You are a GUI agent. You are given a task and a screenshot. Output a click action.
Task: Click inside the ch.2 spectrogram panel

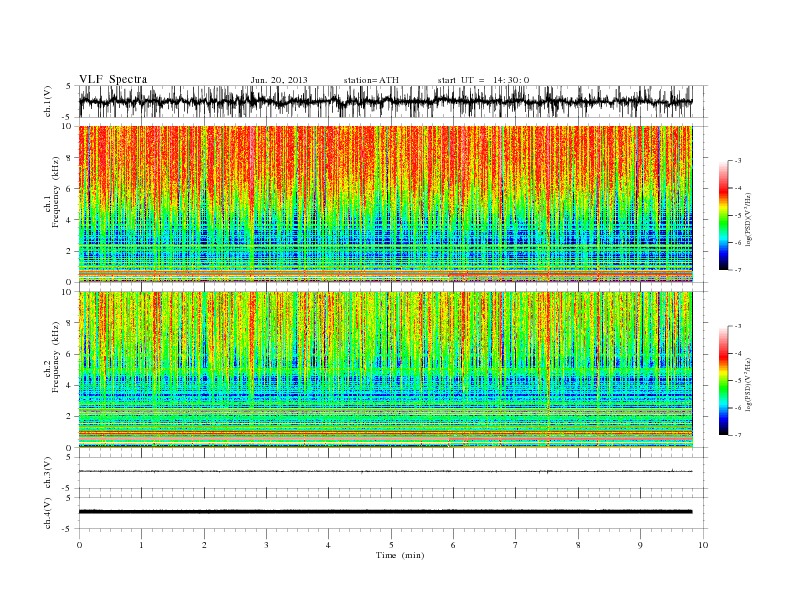[x=385, y=369]
